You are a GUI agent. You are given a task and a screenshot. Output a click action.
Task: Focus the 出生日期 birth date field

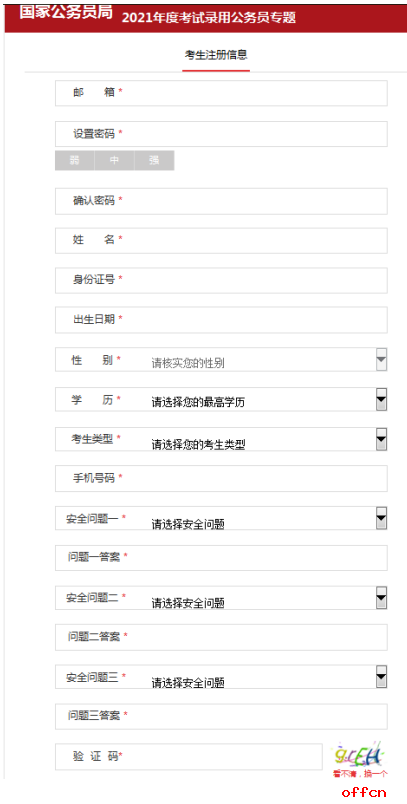pos(221,320)
